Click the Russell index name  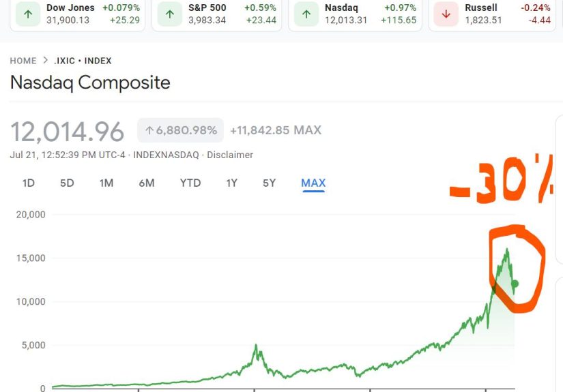[x=481, y=8]
